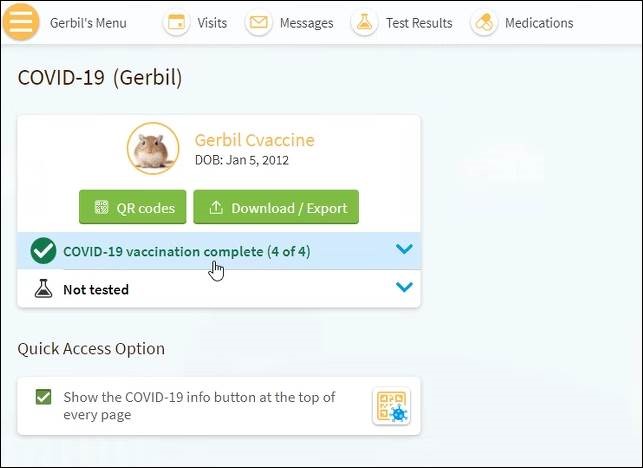Click the Messages envelope icon
This screenshot has height=468, width=643.
click(x=259, y=23)
